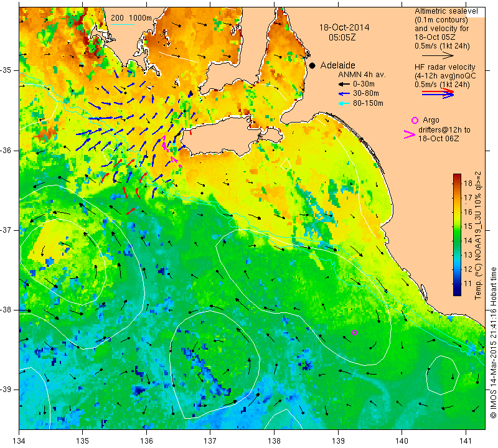Click the longitude axis label 134
This screenshot has width=498, height=448.
pyautogui.click(x=19, y=441)
